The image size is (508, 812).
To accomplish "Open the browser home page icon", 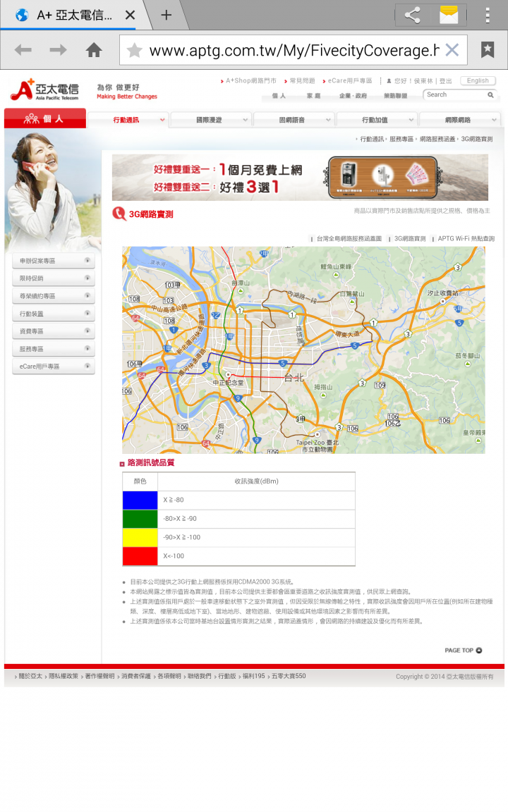I will pos(94,50).
